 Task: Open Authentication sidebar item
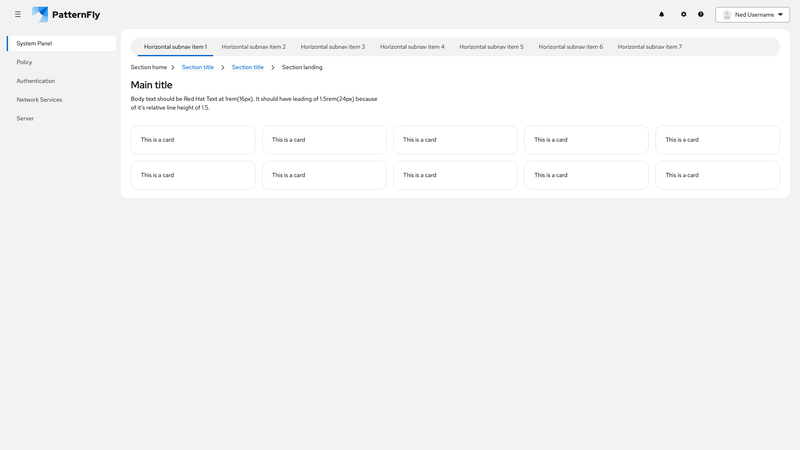click(61, 81)
